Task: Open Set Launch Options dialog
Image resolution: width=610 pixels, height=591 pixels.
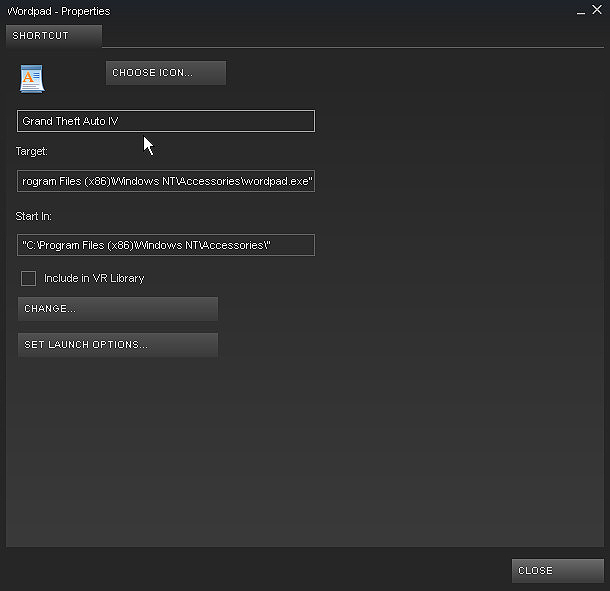Action: [x=118, y=345]
